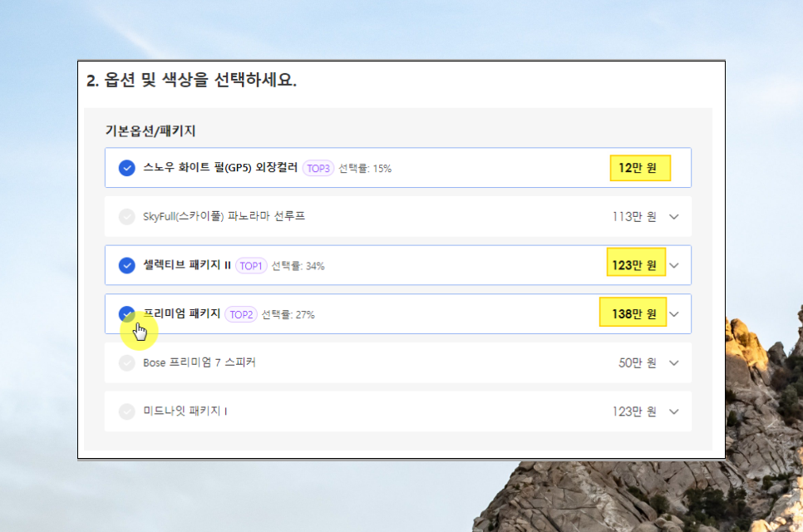Click the TOP3 badge
Image resolution: width=803 pixels, height=532 pixels.
pos(318,168)
